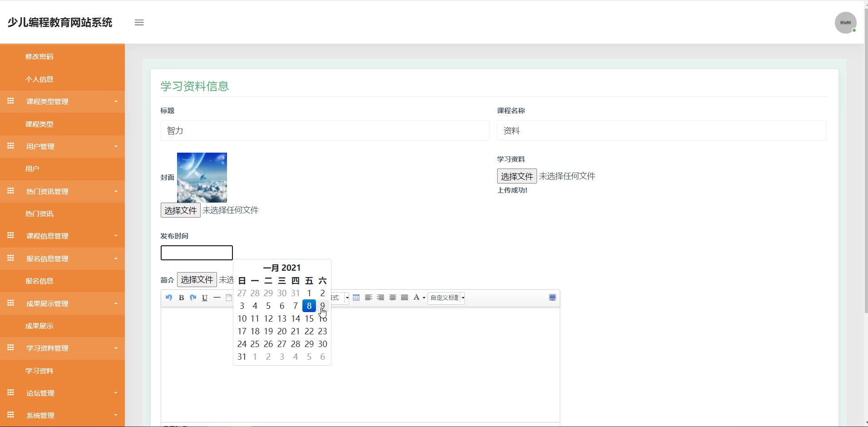Collapse the 报名信息管理 caret
Viewport: 868px width, 427px height.
(116, 258)
